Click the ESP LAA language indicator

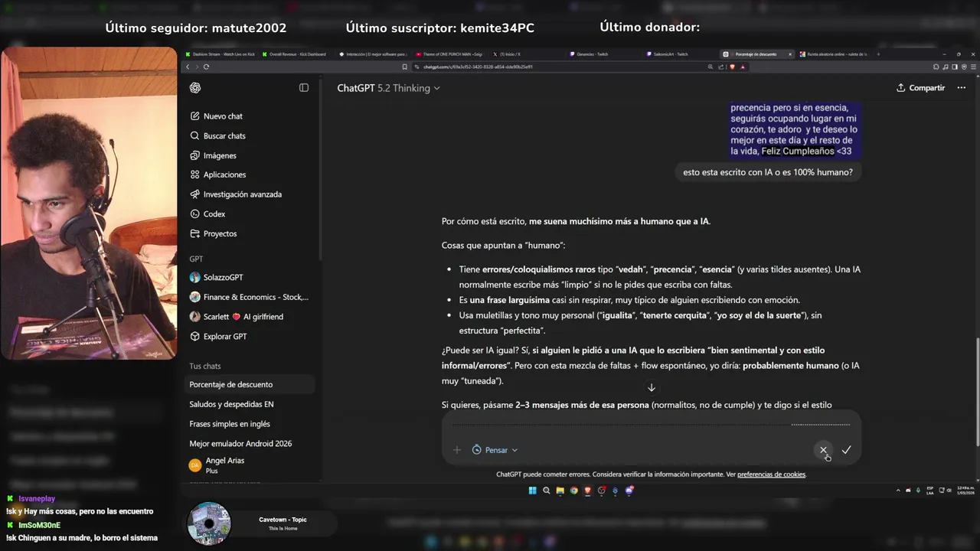click(x=930, y=491)
